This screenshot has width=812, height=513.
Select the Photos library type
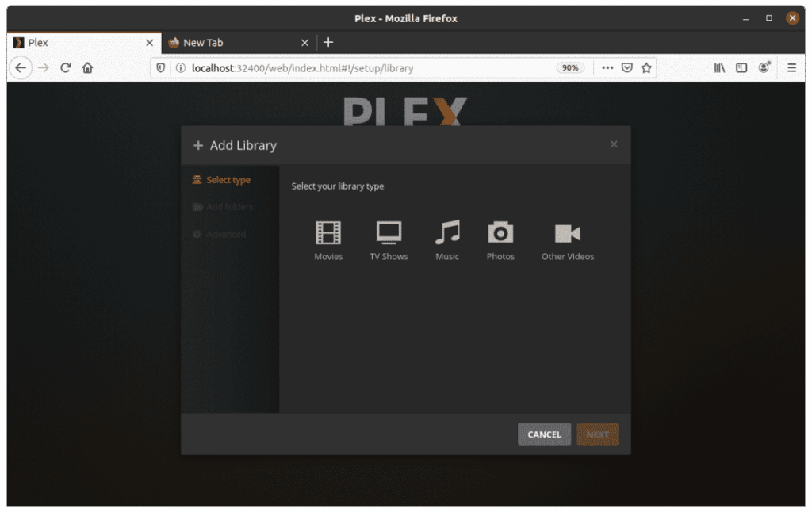point(500,241)
